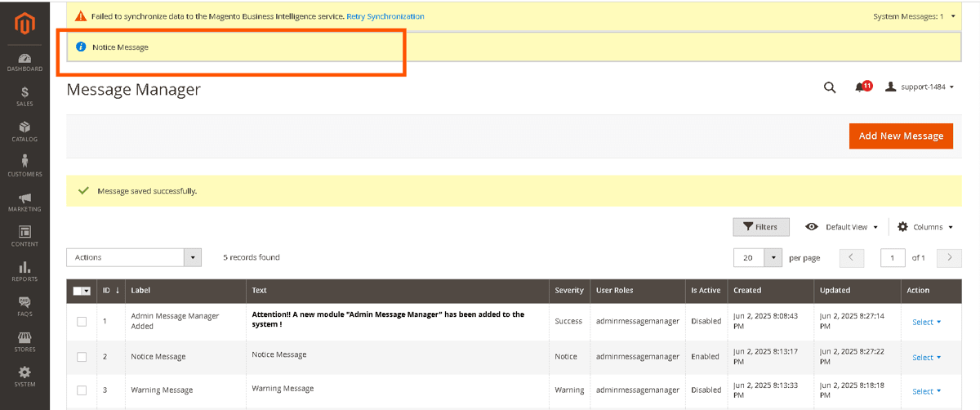This screenshot has height=410, width=980.
Task: Click the Add New Message button
Action: tap(901, 136)
